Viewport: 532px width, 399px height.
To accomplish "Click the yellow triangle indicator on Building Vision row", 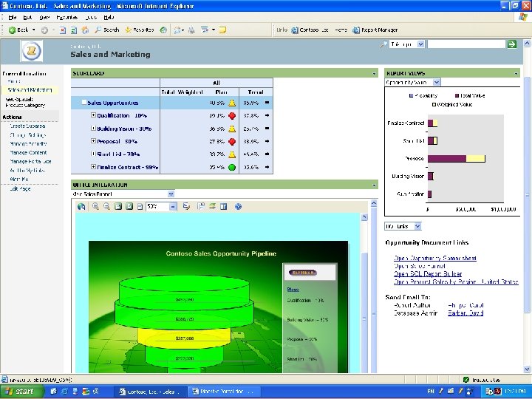I will [x=232, y=129].
